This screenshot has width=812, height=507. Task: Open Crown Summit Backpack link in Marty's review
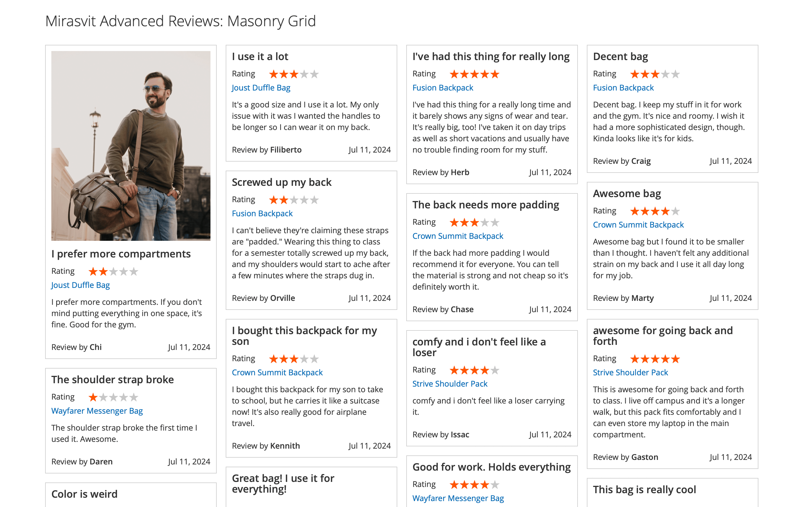(638, 225)
